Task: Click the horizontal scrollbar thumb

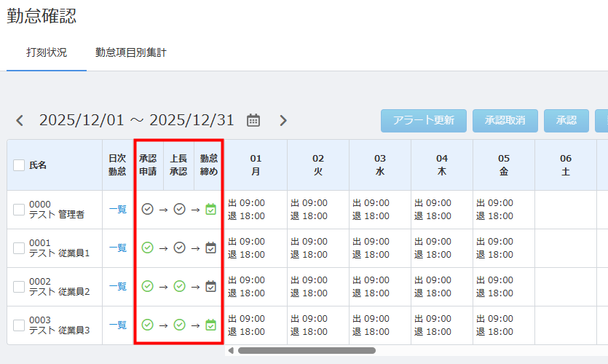Action: tap(306, 350)
